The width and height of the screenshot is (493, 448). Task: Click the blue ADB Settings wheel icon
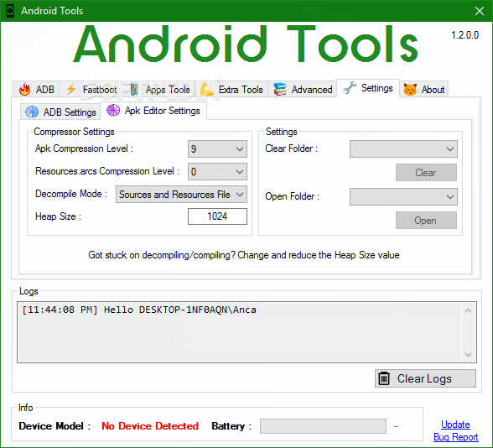(32, 112)
